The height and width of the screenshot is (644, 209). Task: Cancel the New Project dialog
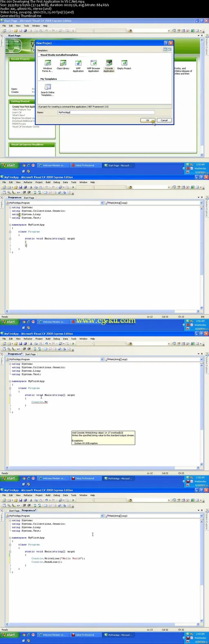164,120
